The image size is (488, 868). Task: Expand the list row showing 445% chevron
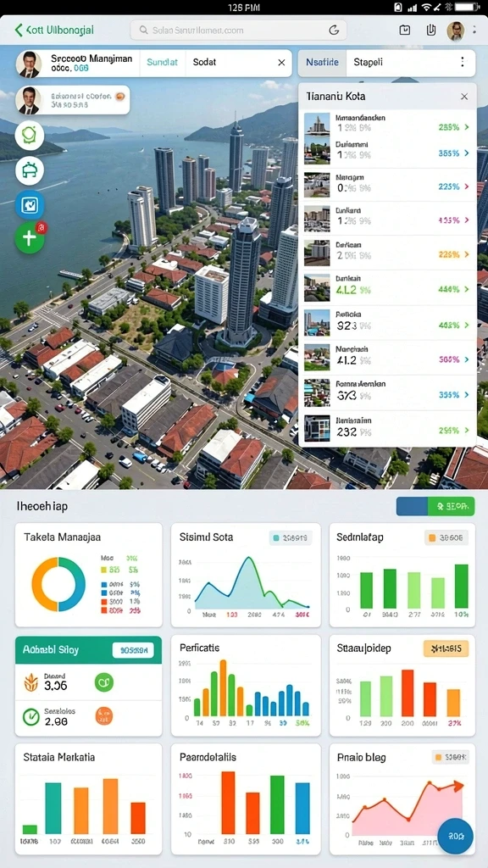(467, 289)
